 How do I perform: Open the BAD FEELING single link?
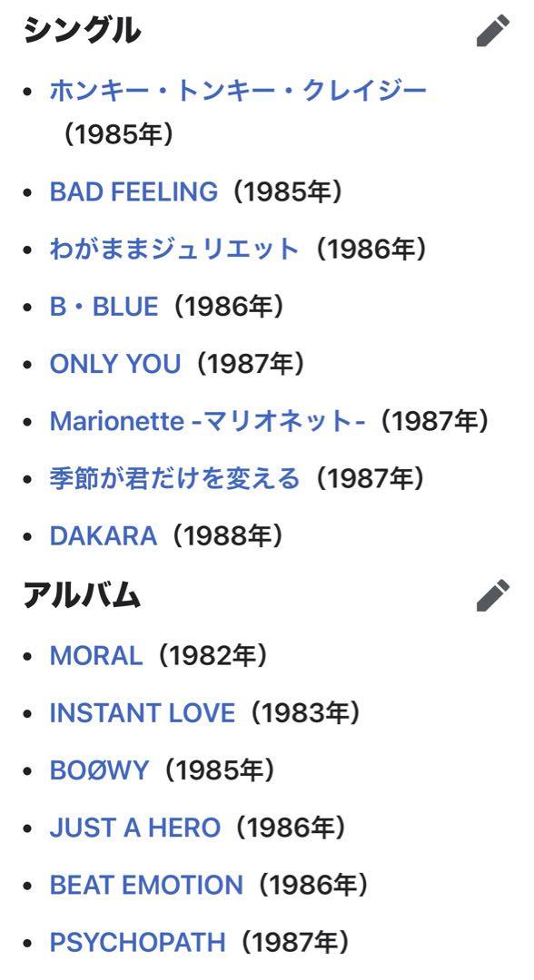pos(133,191)
